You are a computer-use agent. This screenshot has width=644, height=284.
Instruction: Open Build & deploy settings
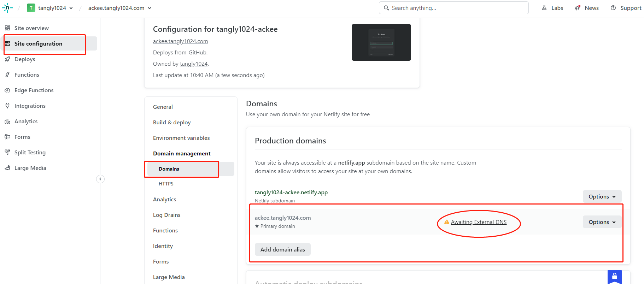[172, 122]
